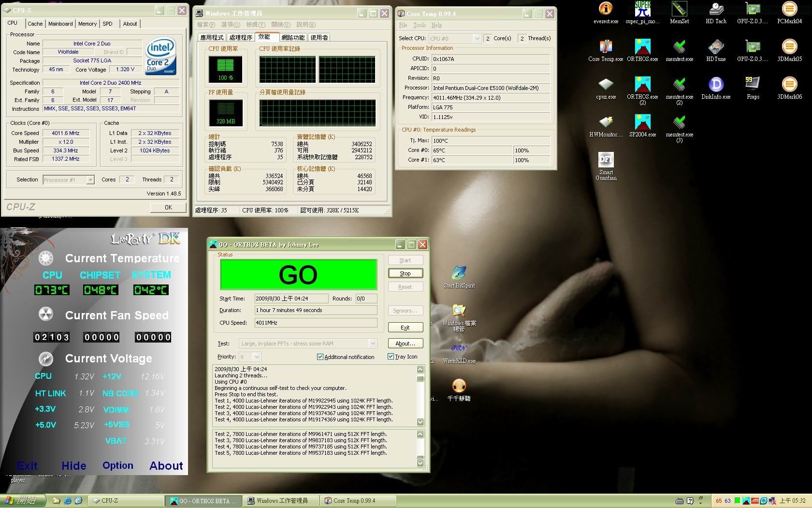The width and height of the screenshot is (812, 508).
Task: Switch to 應用程式 tab in Task Manager
Action: click(212, 37)
